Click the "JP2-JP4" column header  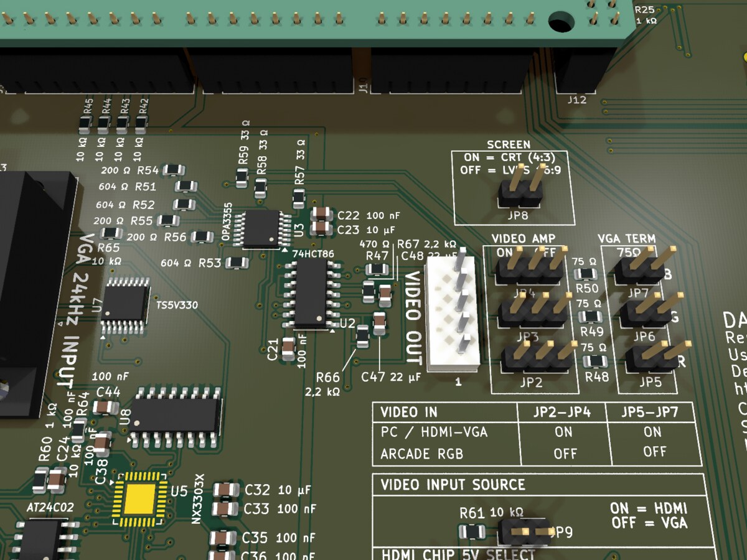click(x=562, y=412)
